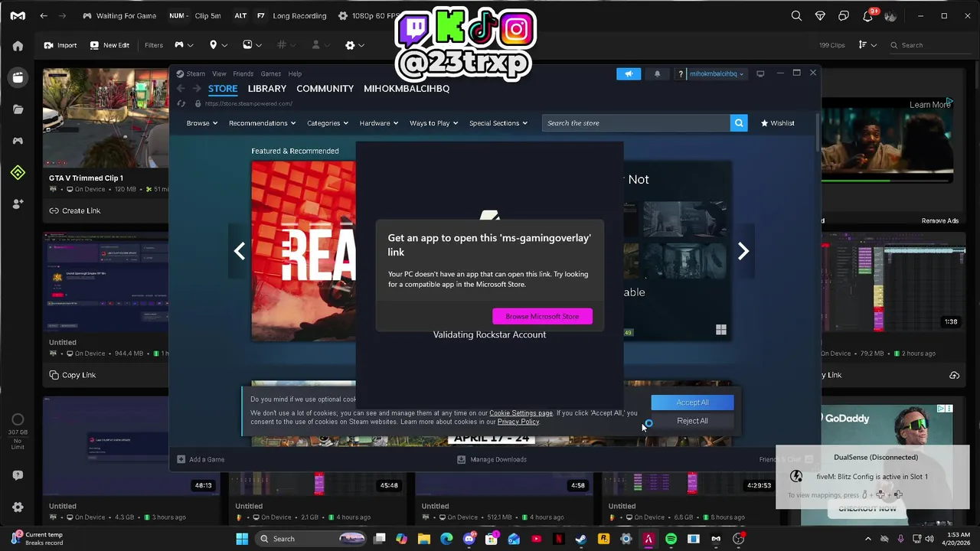
Task: Open Steam notifications bell
Action: (657, 73)
